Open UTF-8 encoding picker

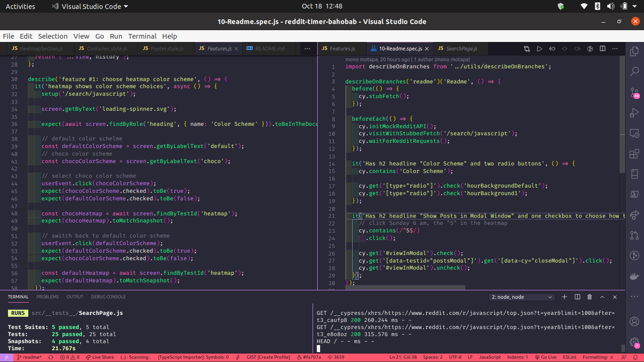tap(455, 357)
